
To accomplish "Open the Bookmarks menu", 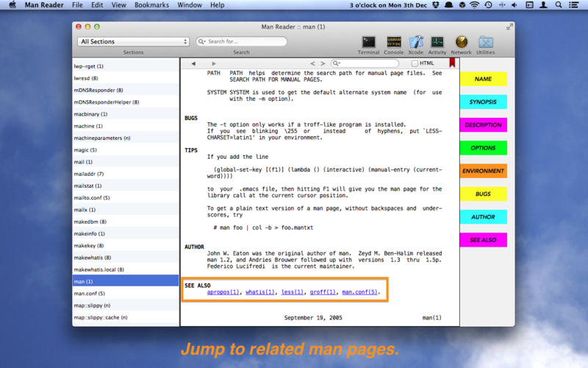I will 151,5.
